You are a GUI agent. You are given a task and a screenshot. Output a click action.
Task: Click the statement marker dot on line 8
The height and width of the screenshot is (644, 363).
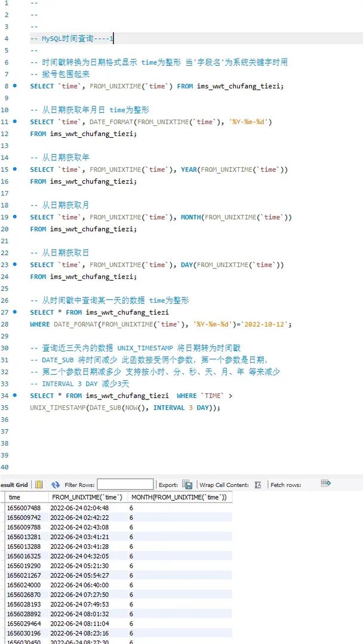click(15, 86)
